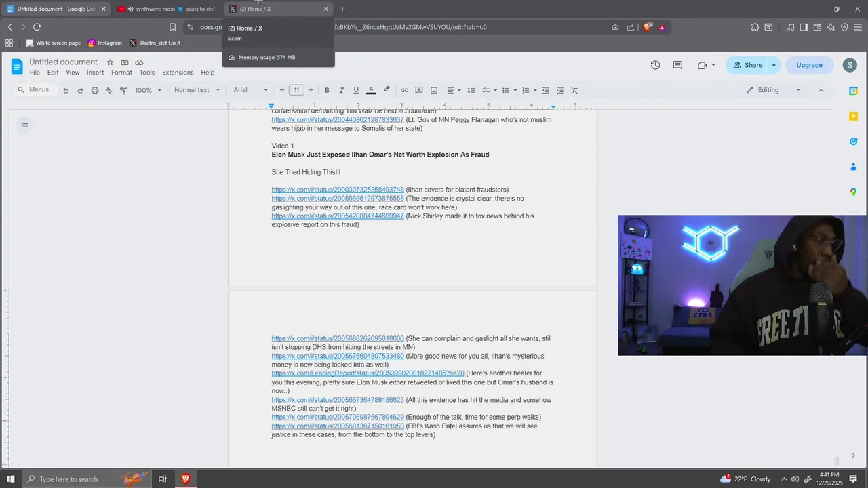Collapse the Docs menus with the chevron
Image resolution: width=868 pixels, height=488 pixels.
pyautogui.click(x=821, y=90)
